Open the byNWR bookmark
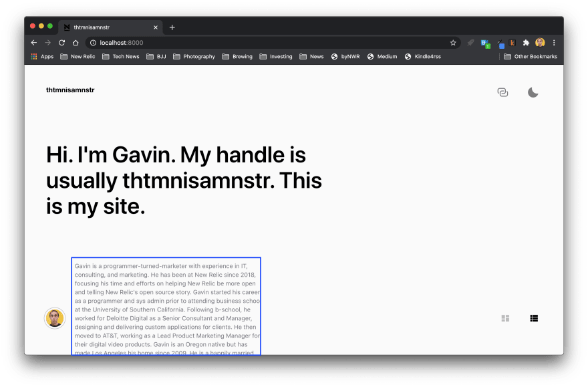Image resolution: width=588 pixels, height=387 pixels. [345, 57]
